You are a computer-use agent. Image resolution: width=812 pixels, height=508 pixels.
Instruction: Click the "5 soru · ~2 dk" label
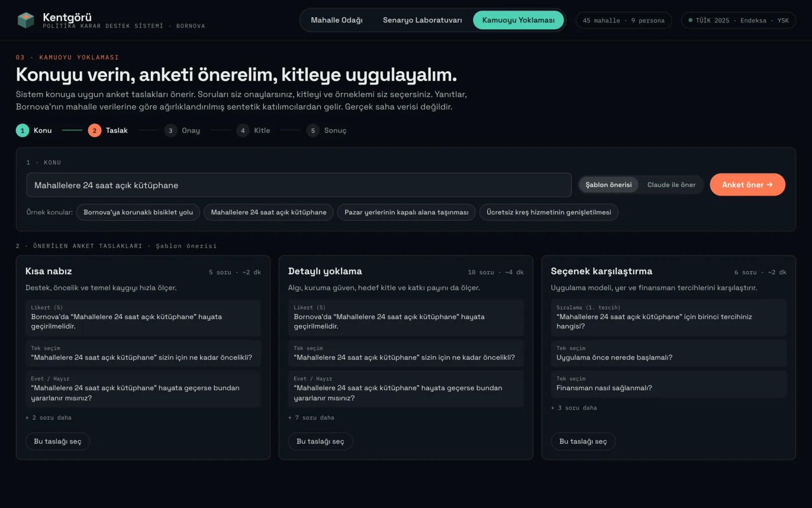tap(235, 272)
